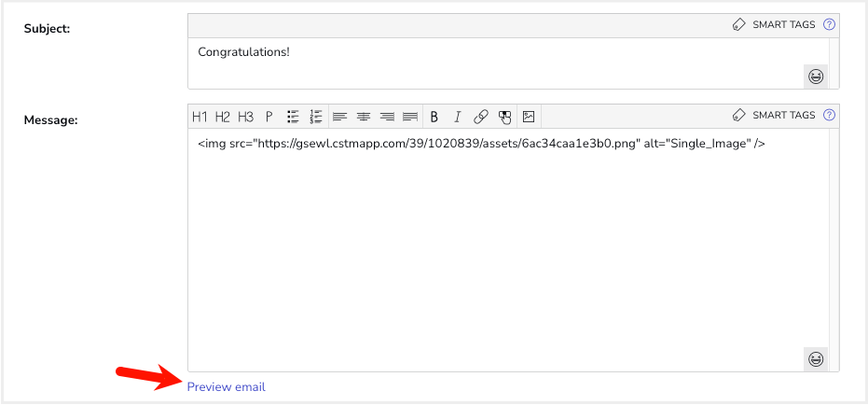Focus the Subject field with Congratulations!
Screen dimensions: 868x405
[x=508, y=63]
